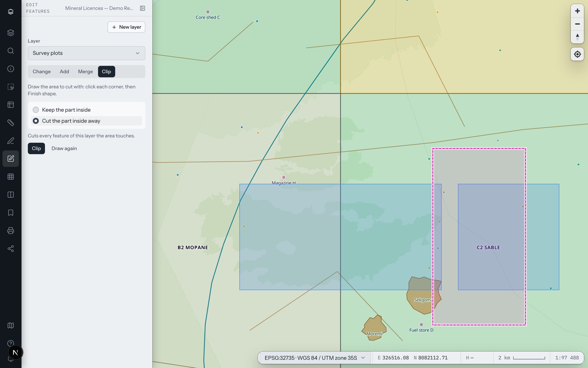Open the Help question mark icon
The height and width of the screenshot is (368, 588).
click(x=10, y=343)
